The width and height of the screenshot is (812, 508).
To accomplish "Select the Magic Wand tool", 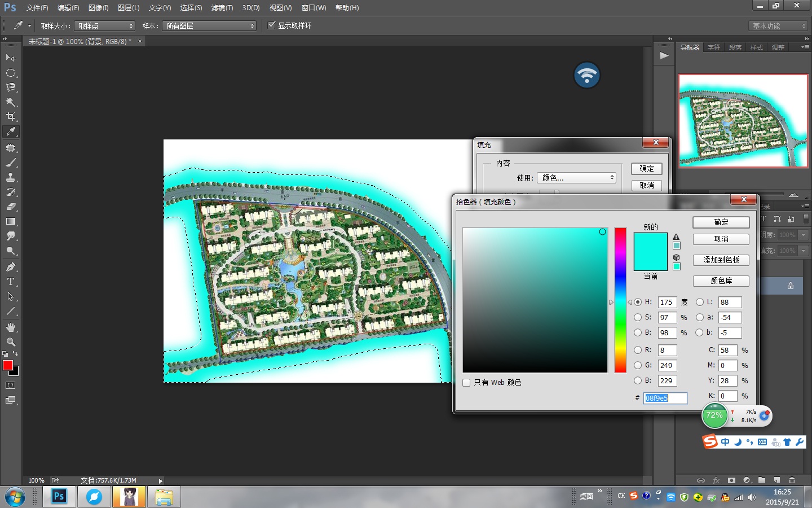I will 11,102.
